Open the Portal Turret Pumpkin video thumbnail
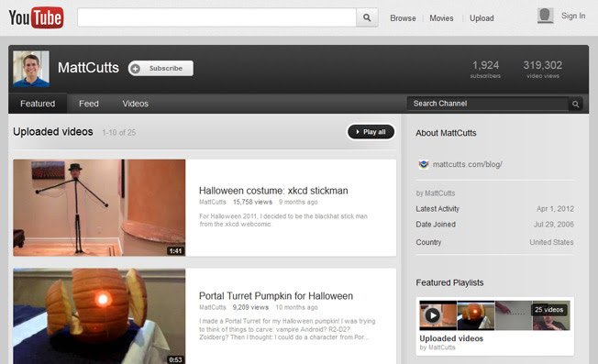The width and height of the screenshot is (598, 364). tap(99, 316)
